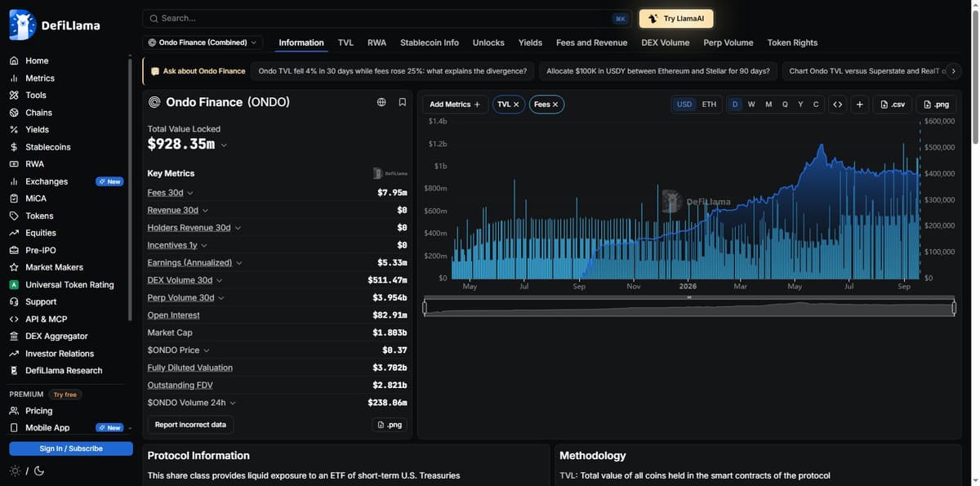Open the Ondo Finance (Combined) dropdown
This screenshot has height=486, width=980.
pyautogui.click(x=203, y=42)
